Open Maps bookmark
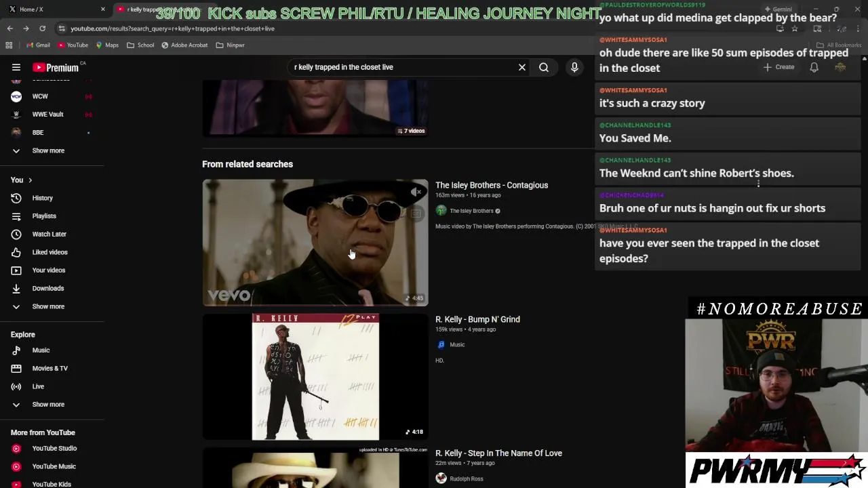Screen dimensions: 868x488 point(107,45)
